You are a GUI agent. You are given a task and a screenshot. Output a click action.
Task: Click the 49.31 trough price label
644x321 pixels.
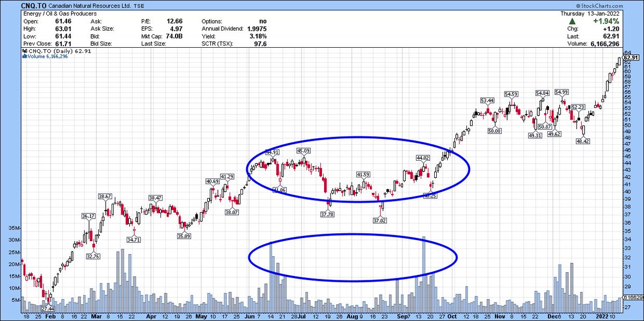point(536,136)
